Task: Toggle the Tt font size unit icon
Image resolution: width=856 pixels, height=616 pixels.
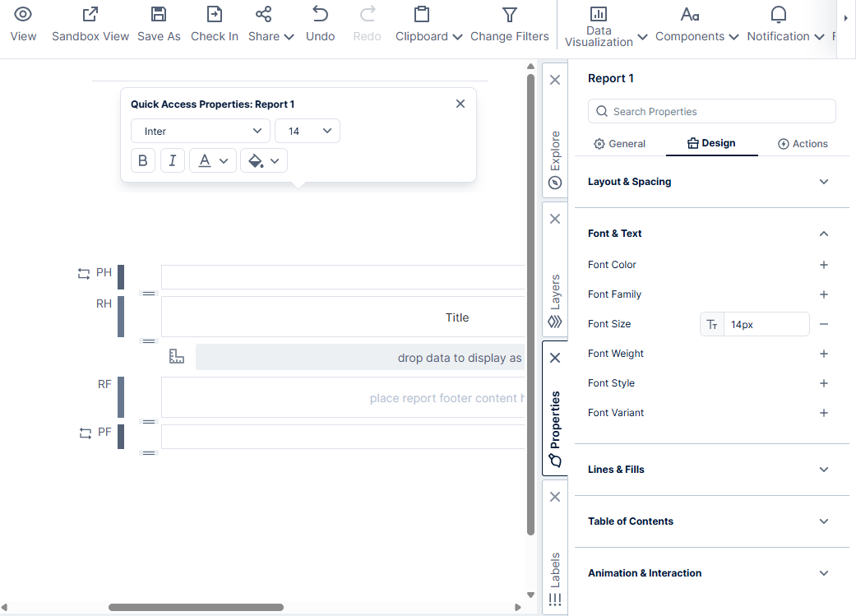Action: [711, 323]
